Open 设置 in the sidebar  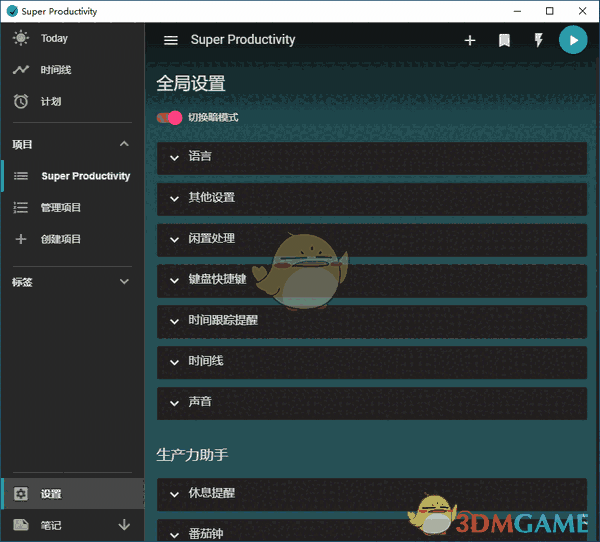[x=72, y=494]
